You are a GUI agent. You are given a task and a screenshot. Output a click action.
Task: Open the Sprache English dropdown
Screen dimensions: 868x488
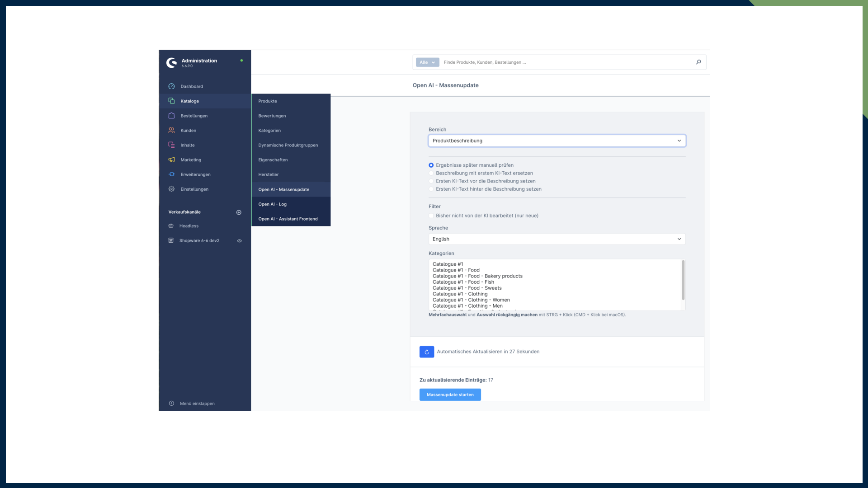[557, 239]
